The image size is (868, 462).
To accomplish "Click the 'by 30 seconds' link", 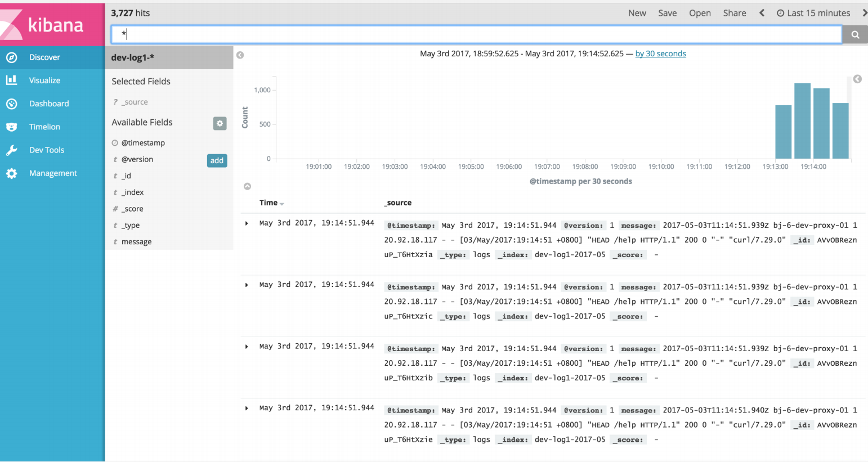I will coord(660,54).
